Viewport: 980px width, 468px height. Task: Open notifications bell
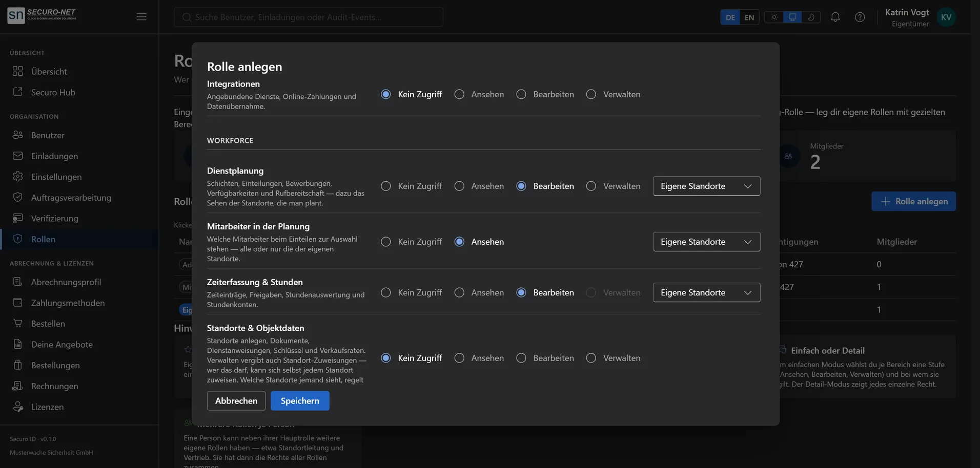(x=835, y=17)
